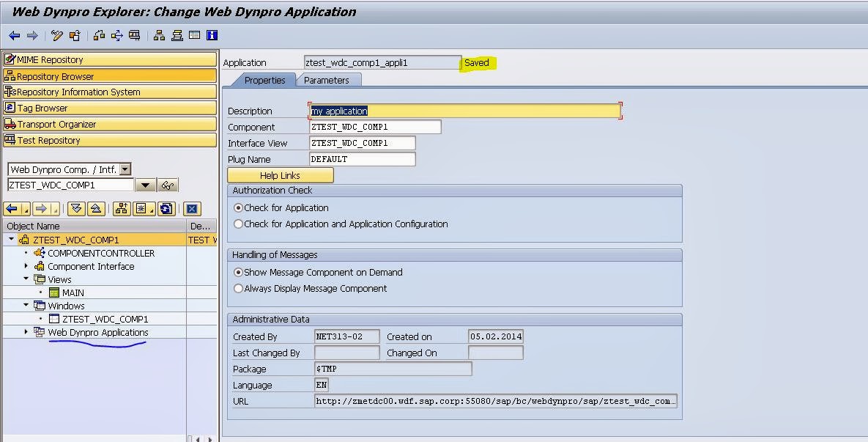868x442 pixels.
Task: Click the Collapse All icon in tree toolbar
Action: click(97, 209)
